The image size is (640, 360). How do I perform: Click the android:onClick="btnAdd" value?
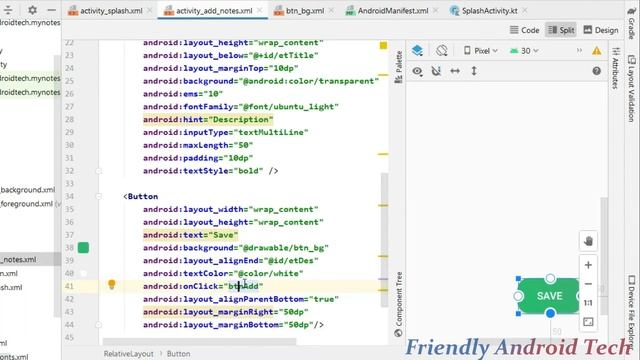(x=244, y=286)
